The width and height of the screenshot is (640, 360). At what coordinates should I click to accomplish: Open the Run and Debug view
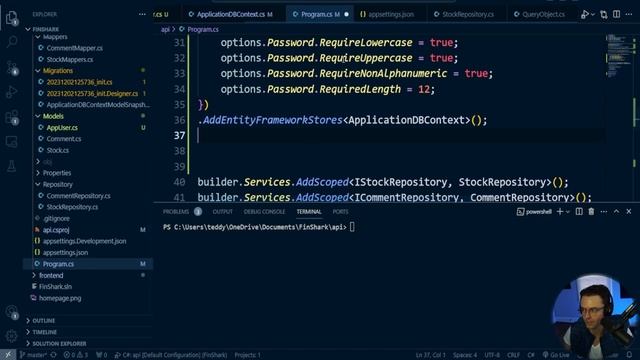pyautogui.click(x=11, y=92)
